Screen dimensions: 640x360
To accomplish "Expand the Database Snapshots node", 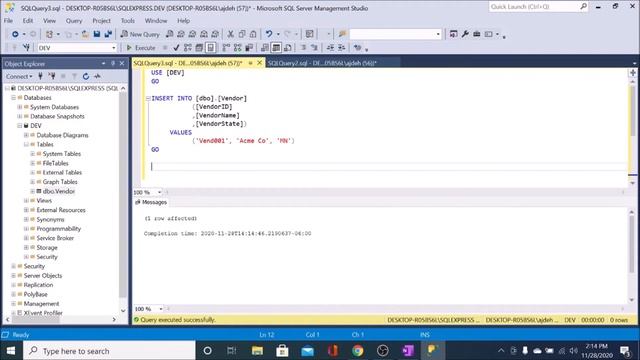I will pyautogui.click(x=20, y=116).
